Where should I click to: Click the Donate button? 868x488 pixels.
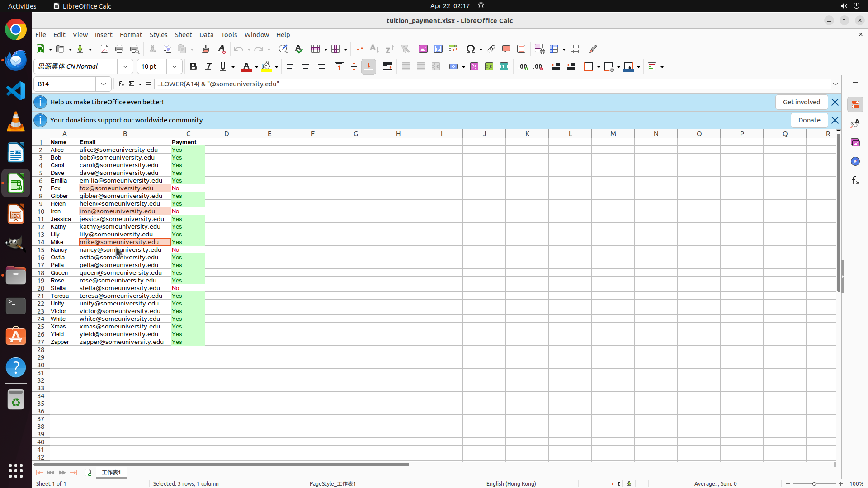pyautogui.click(x=809, y=120)
